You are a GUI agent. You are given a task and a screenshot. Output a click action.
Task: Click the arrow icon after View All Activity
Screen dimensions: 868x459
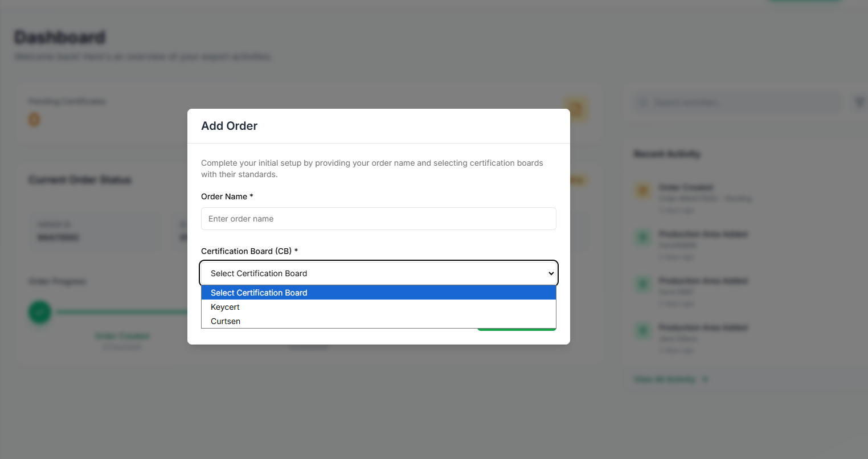[705, 379]
